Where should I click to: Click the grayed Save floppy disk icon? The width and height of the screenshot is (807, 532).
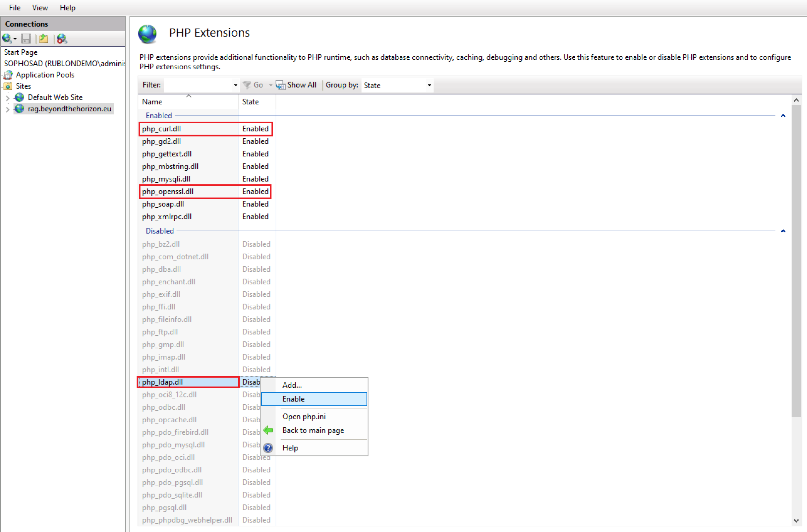click(x=26, y=39)
